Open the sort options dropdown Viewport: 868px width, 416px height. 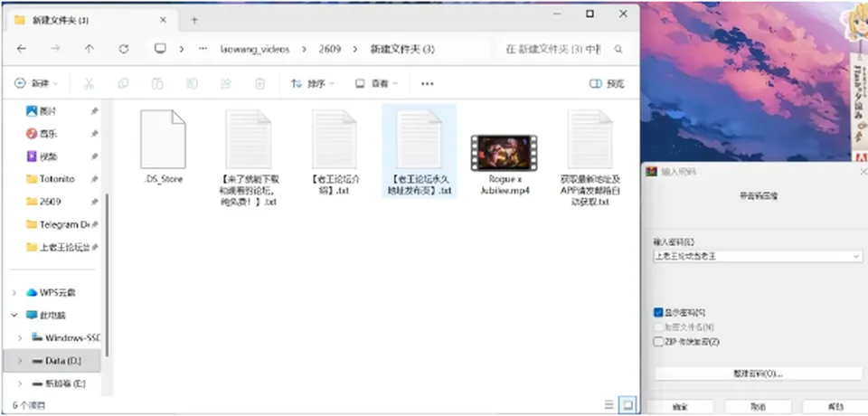coord(313,83)
